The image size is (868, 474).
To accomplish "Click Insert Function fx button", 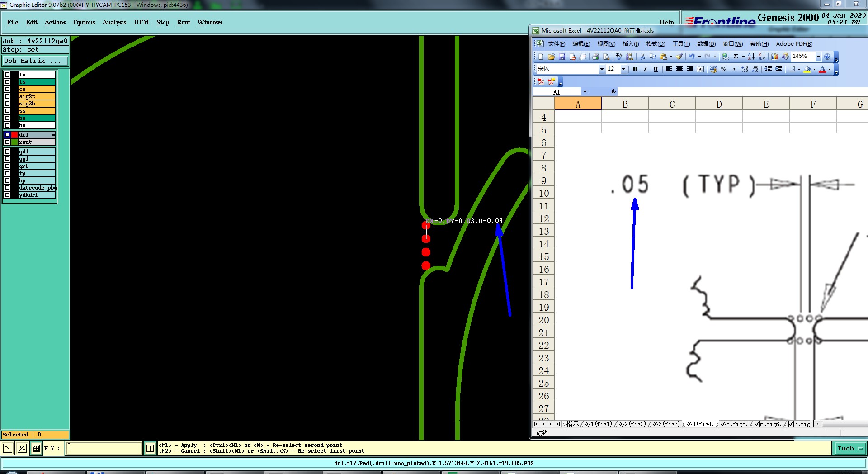I will pos(613,92).
